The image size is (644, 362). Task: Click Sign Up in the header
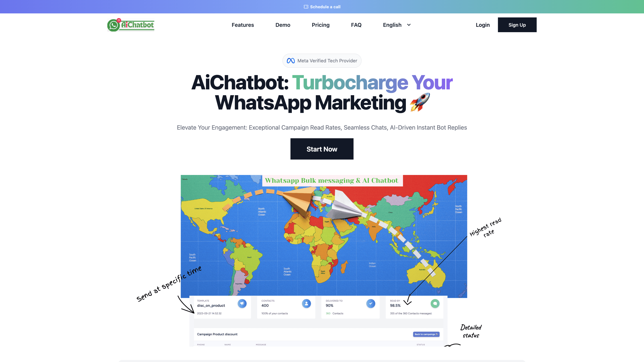(x=517, y=25)
